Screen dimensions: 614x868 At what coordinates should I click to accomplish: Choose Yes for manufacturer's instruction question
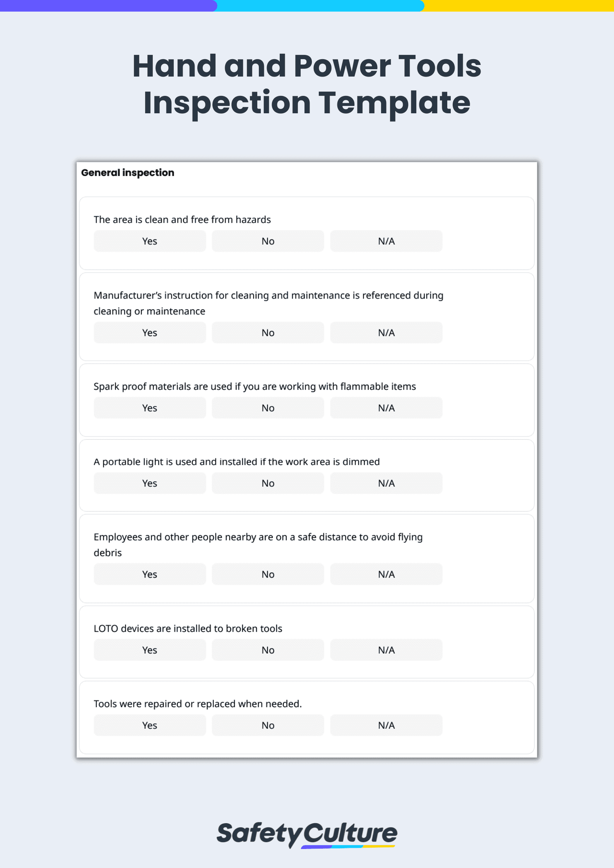click(x=150, y=333)
